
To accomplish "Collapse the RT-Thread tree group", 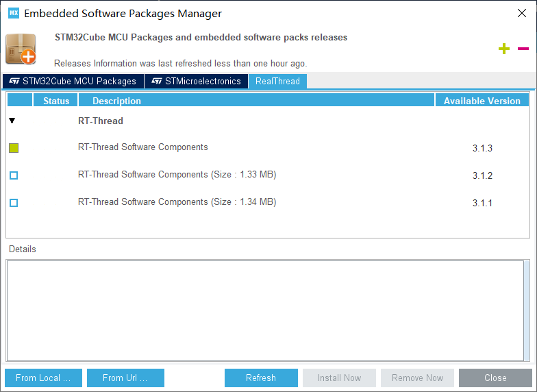I will coord(12,121).
